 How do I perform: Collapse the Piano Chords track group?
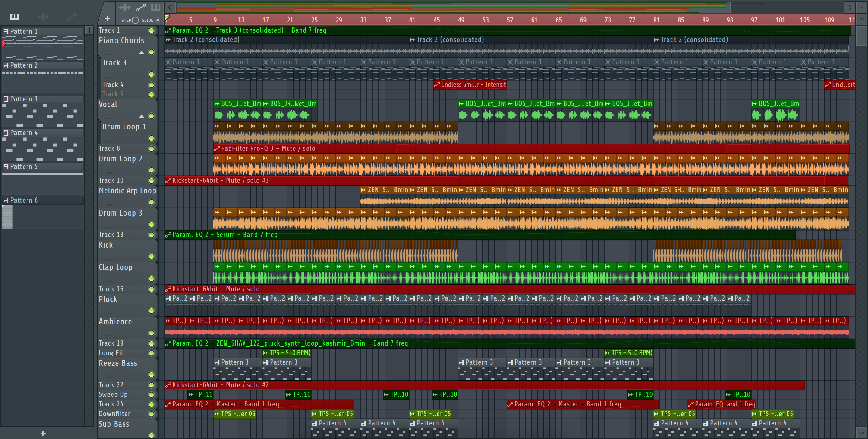(142, 52)
